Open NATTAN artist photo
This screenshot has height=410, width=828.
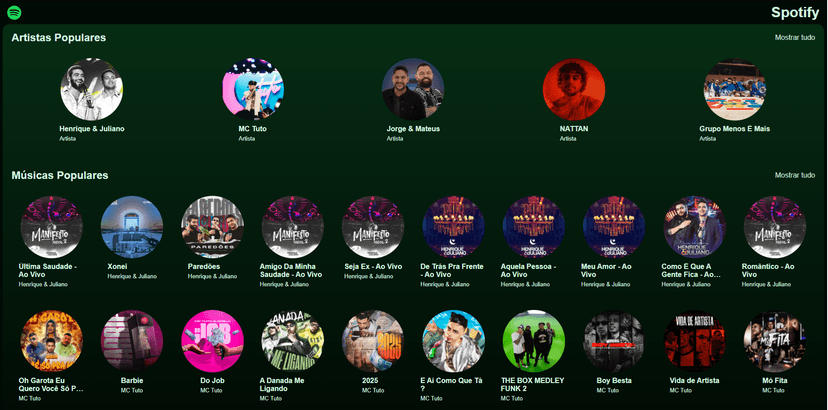574,89
